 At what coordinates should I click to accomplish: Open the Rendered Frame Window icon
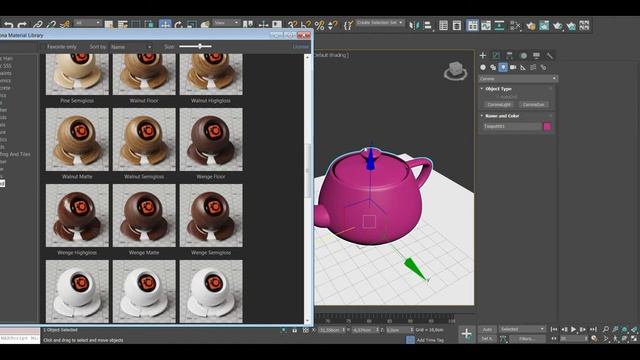tap(544, 25)
